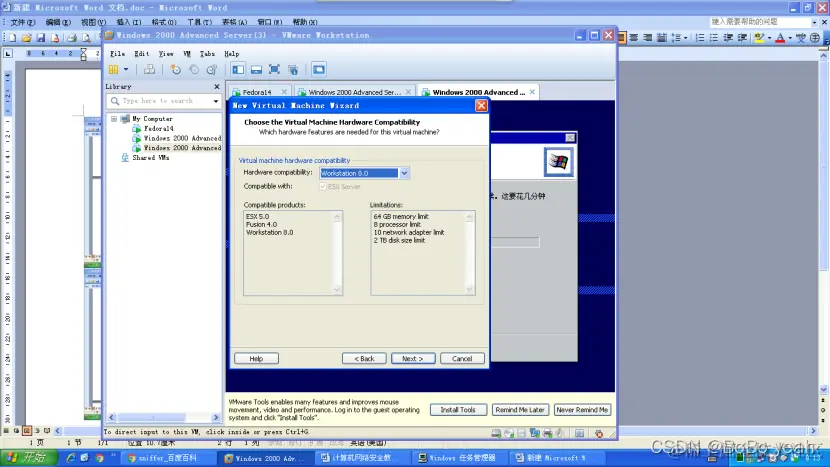This screenshot has width=830, height=467.
Task: Open Word's highlight color dropdown arrow
Action: click(x=769, y=38)
